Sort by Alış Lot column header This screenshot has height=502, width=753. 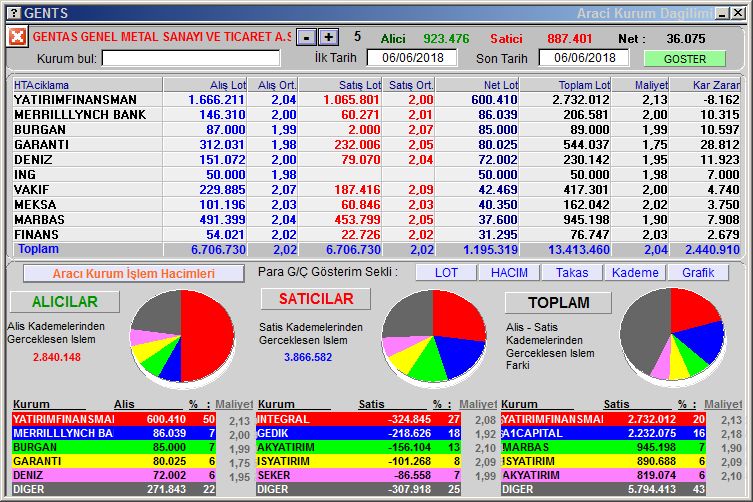(205, 85)
